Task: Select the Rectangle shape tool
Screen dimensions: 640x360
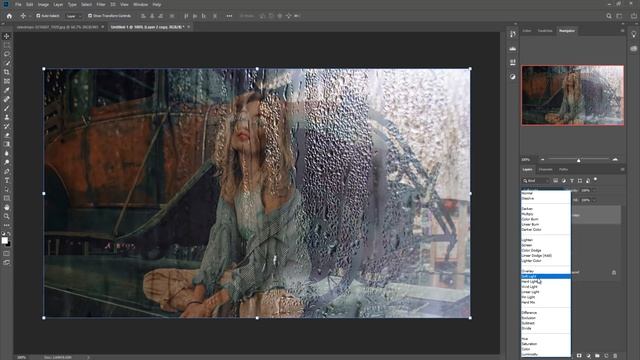Action: coord(7,198)
